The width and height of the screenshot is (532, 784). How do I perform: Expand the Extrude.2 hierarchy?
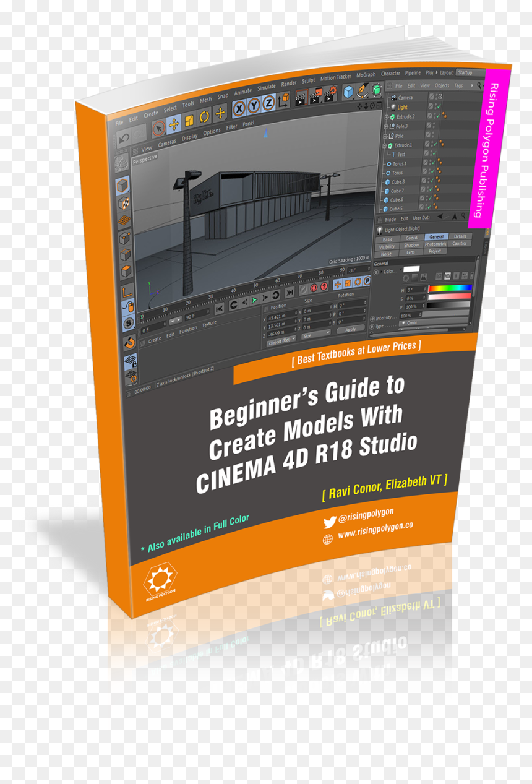tap(387, 117)
